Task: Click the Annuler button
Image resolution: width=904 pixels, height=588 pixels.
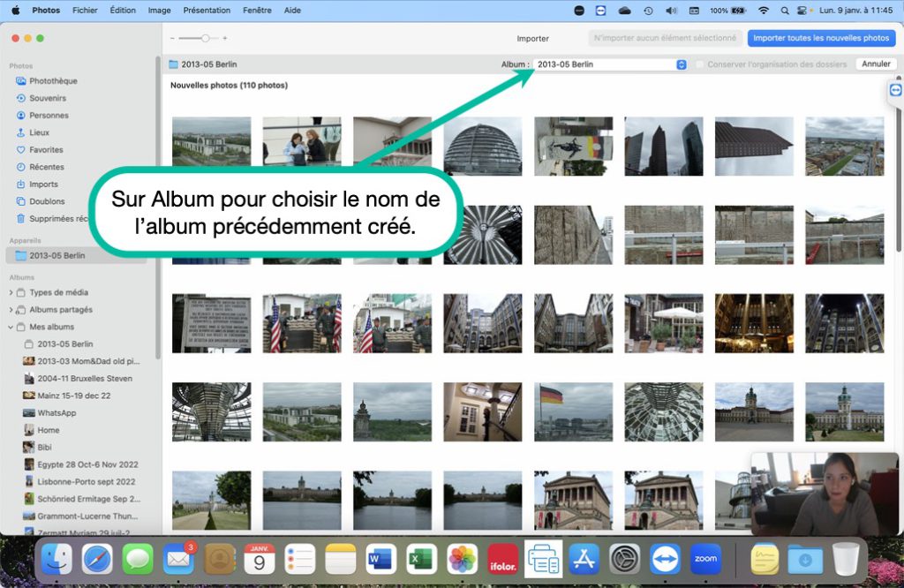Action: click(x=876, y=64)
